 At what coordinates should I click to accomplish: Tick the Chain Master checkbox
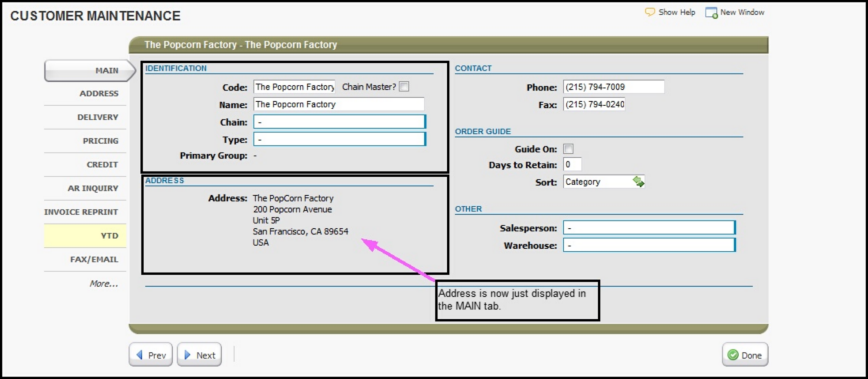[x=404, y=86]
